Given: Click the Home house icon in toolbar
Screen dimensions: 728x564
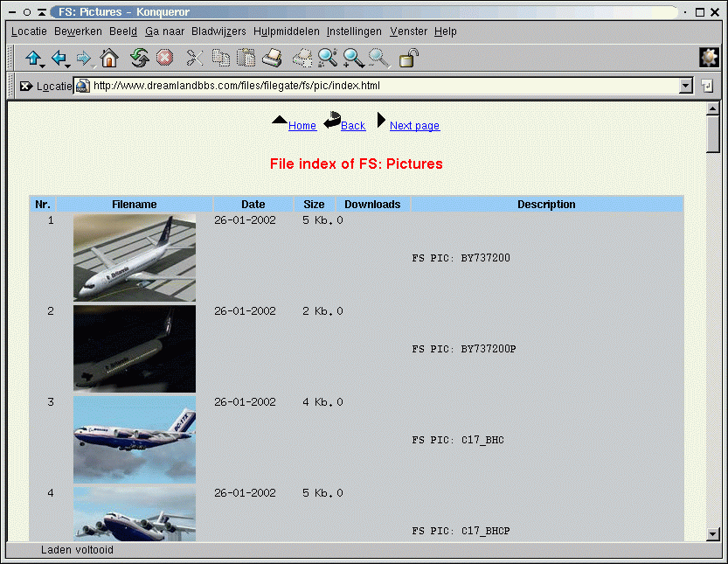Looking at the screenshot, I should pos(109,59).
